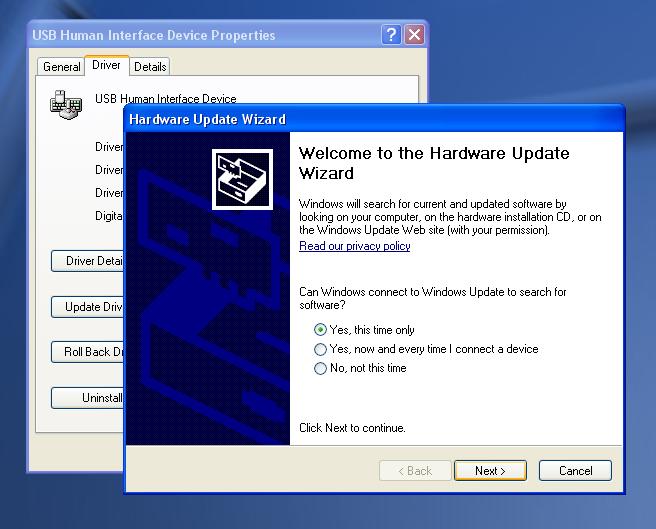
Task: Open the Details tab in Properties window
Action: click(150, 67)
